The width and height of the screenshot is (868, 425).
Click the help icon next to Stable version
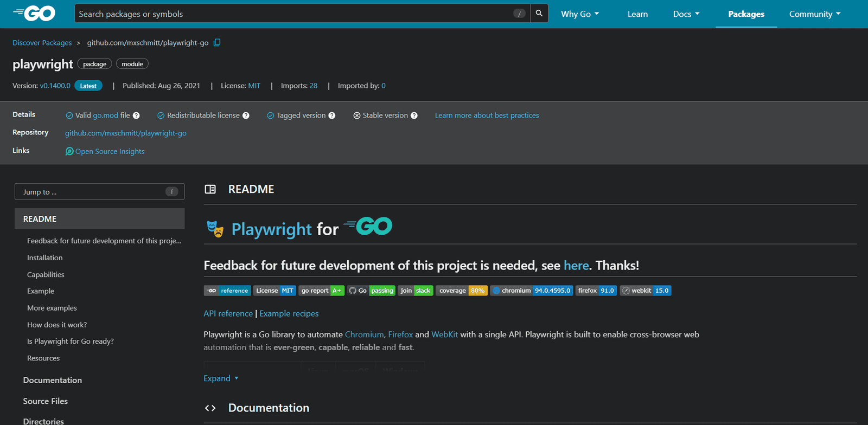pos(414,115)
